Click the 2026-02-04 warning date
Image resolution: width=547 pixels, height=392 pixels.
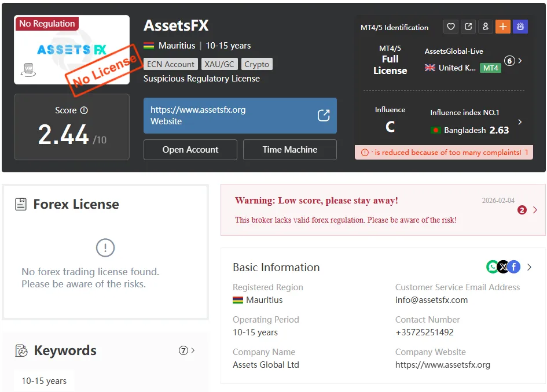pos(498,201)
